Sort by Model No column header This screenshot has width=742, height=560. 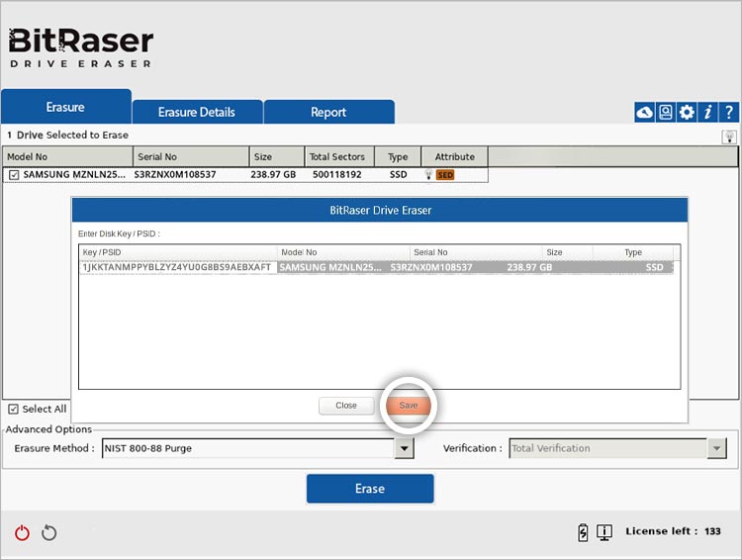pos(67,156)
